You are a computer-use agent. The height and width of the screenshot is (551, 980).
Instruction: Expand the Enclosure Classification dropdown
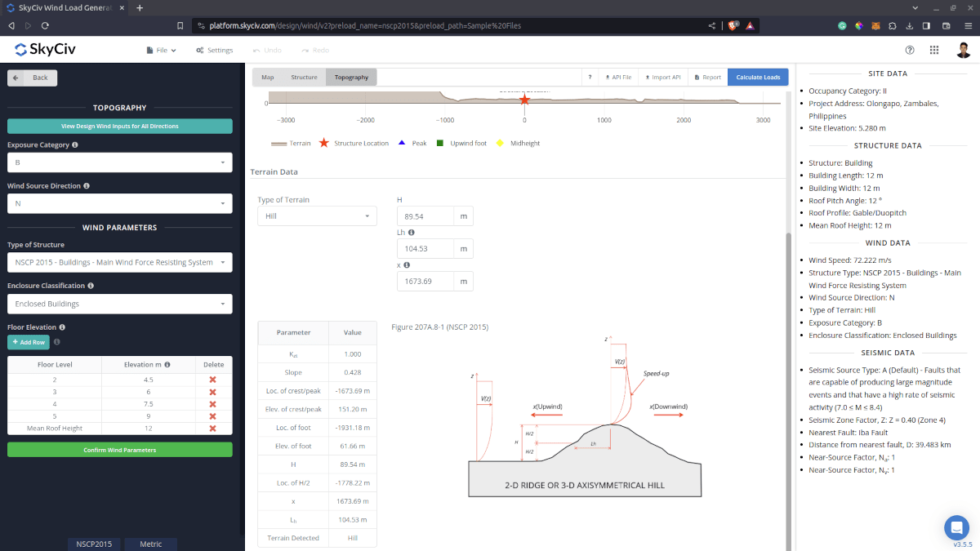(x=119, y=304)
